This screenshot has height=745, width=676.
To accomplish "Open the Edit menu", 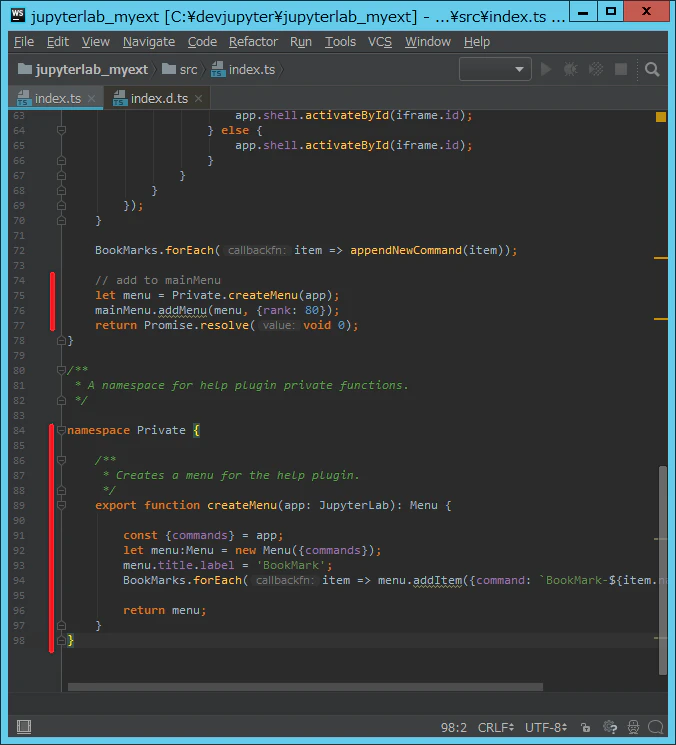I will (x=58, y=42).
